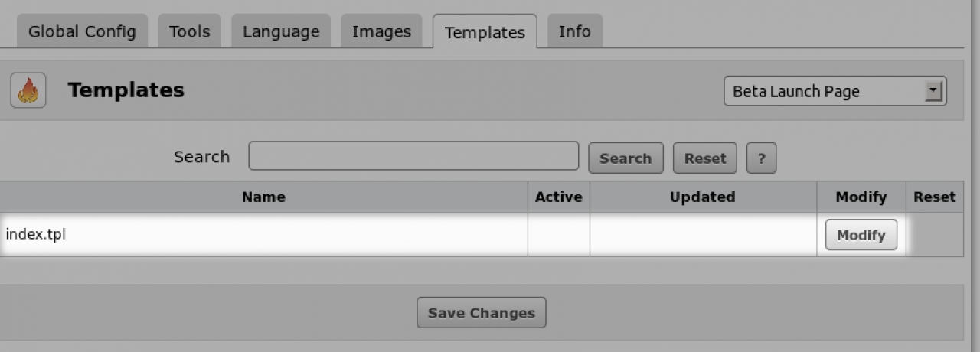Select the index.tpl template row
Viewport: 980px width, 352px height.
[36, 235]
